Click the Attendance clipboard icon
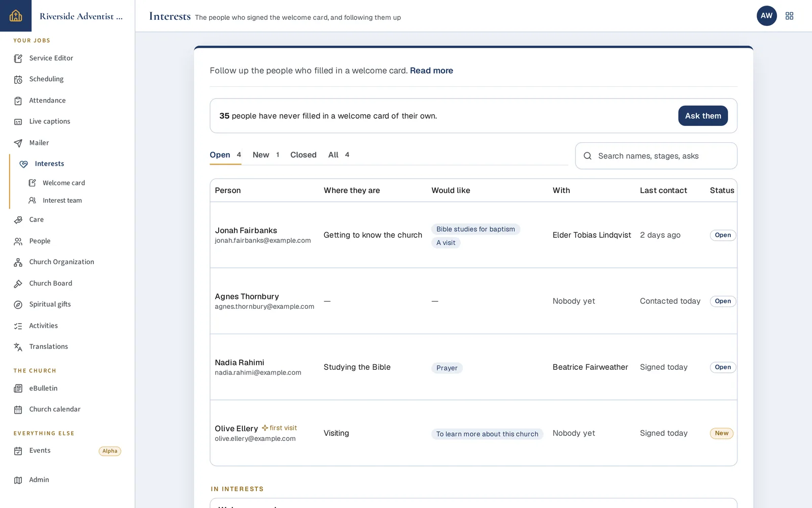812x508 pixels. (18, 101)
